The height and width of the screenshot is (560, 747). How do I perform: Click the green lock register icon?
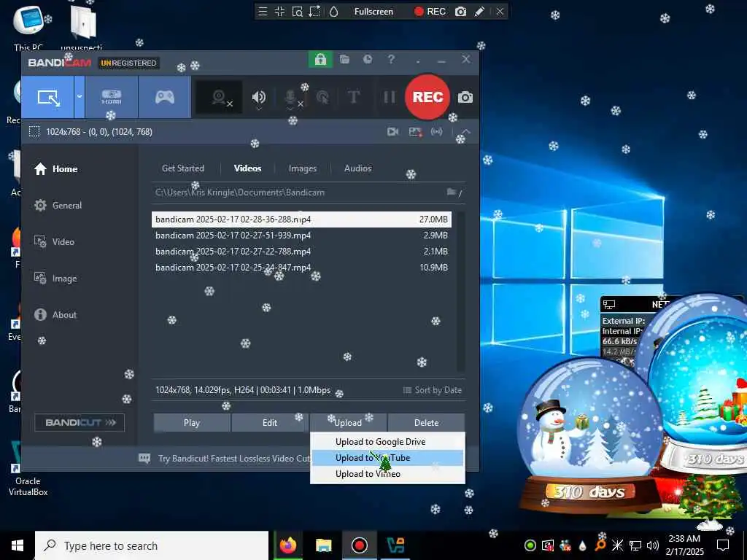click(320, 60)
